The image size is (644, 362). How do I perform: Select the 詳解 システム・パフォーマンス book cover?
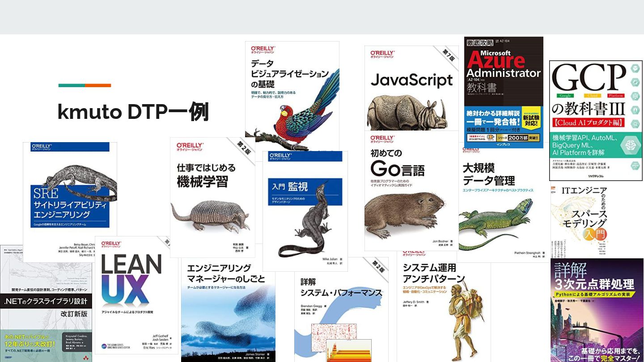click(342, 309)
